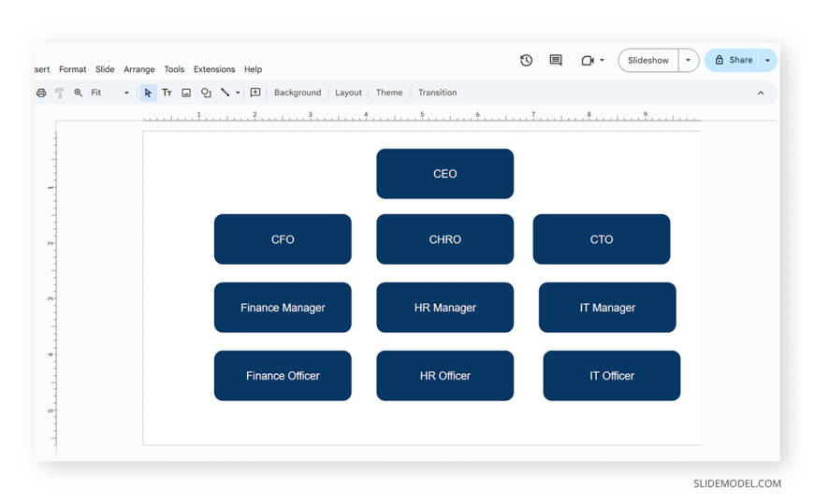Expand the Line tool options arrow

238,93
